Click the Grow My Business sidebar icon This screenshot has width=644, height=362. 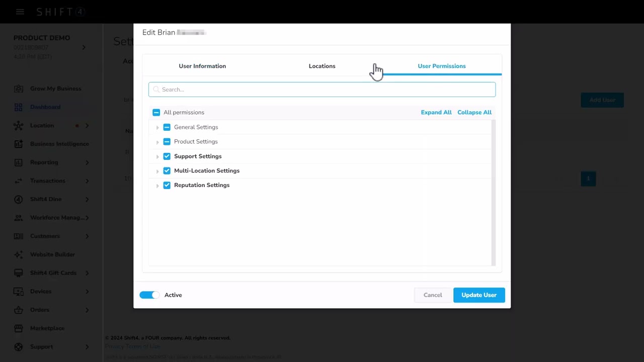coord(19,88)
